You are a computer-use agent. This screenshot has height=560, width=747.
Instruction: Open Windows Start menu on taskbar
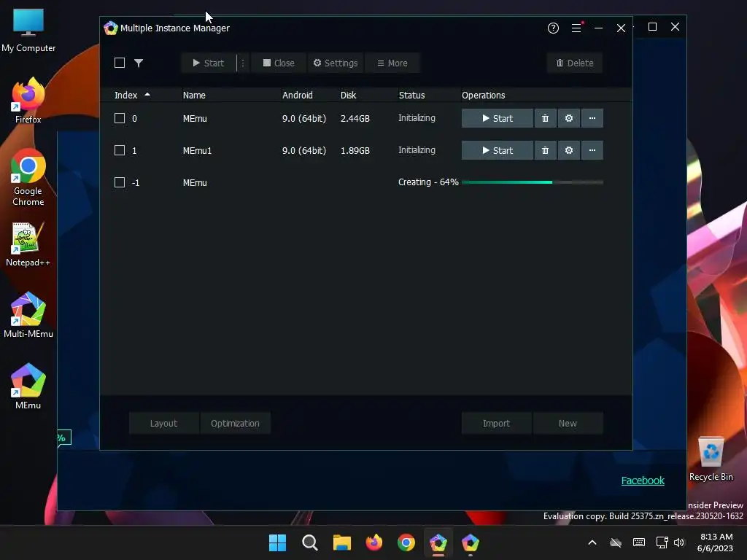point(277,542)
